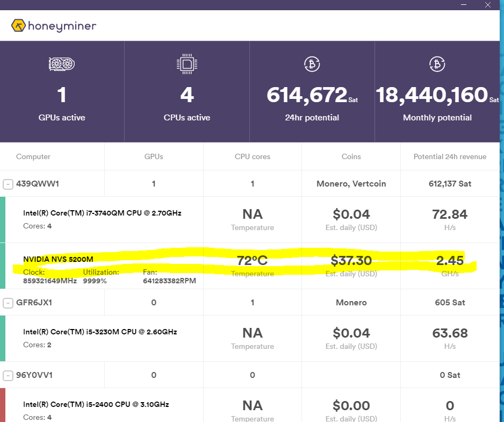Collapse the 439QWW1 computer row
The image size is (504, 422).
point(8,184)
